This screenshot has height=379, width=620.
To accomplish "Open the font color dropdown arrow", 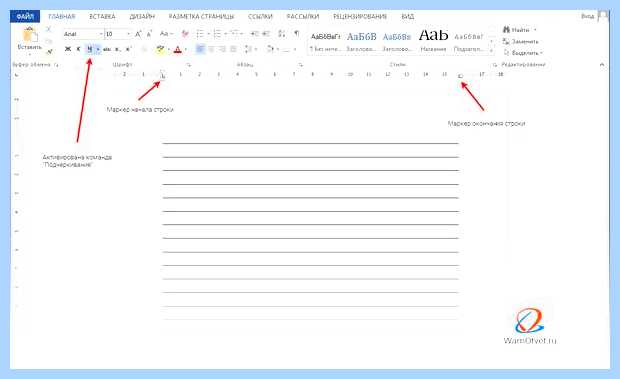I will click(186, 49).
